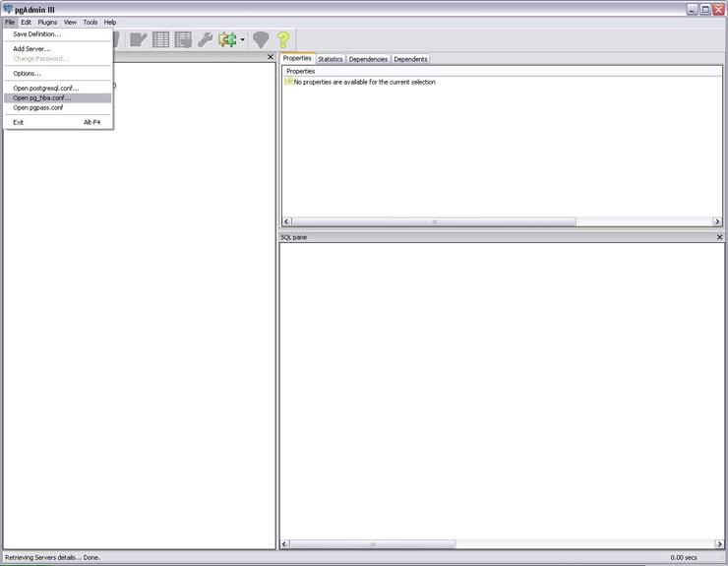Open the Options dialog from File menu
The width and height of the screenshot is (728, 566).
point(58,74)
